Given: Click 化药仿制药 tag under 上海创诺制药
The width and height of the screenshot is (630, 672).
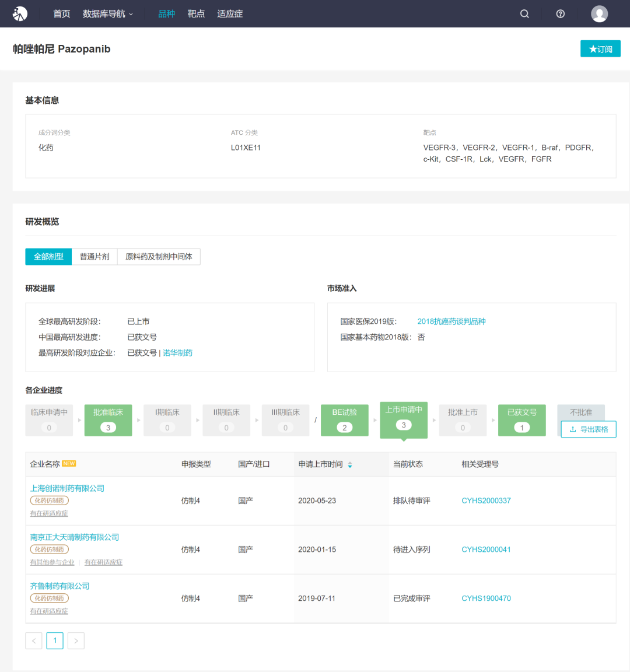Looking at the screenshot, I should click(49, 500).
